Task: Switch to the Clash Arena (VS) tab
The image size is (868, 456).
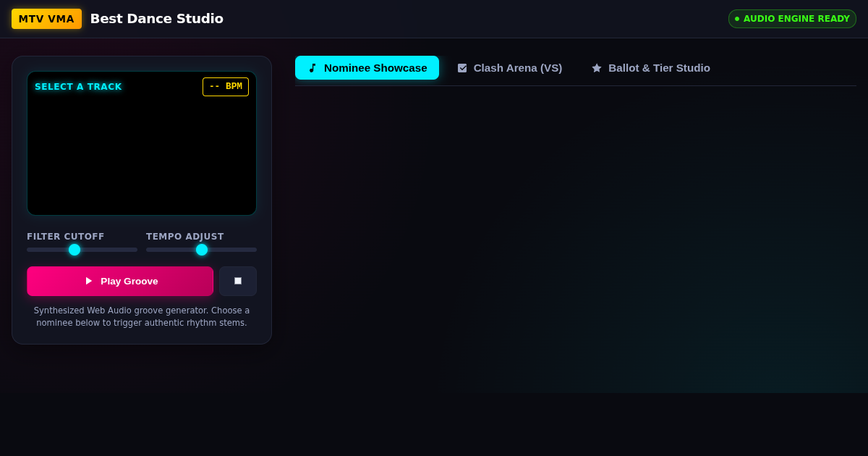Action: click(x=509, y=67)
